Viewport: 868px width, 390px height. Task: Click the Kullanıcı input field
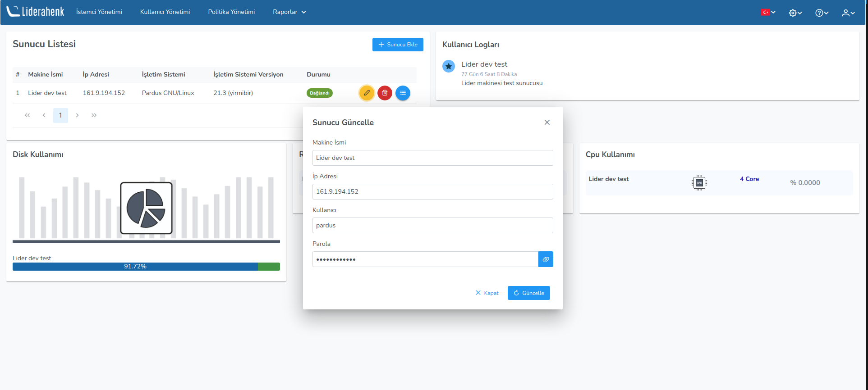[432, 225]
